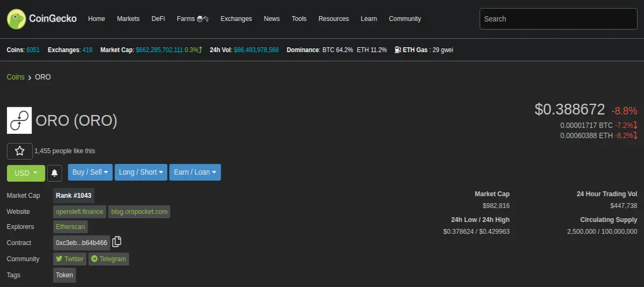Open the USD currency dropdown

(x=26, y=173)
